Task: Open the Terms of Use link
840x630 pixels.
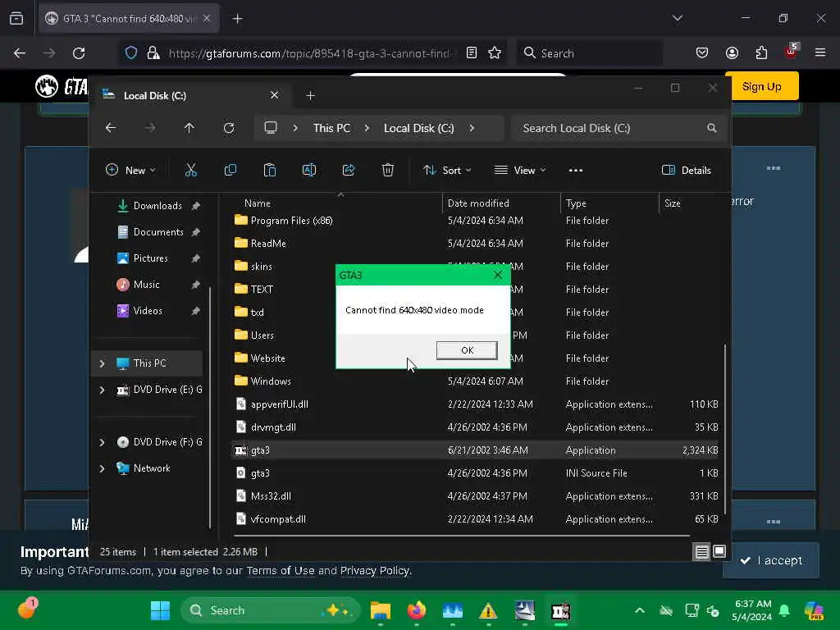Action: click(281, 571)
